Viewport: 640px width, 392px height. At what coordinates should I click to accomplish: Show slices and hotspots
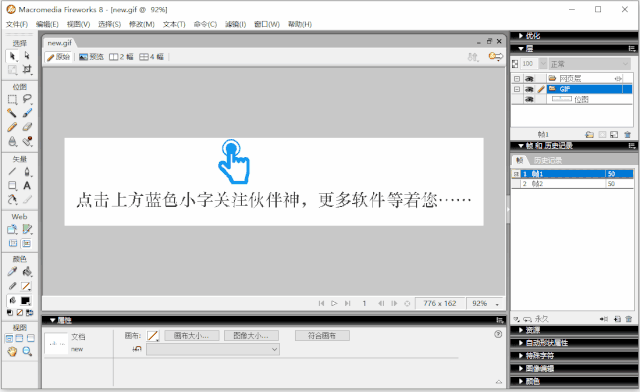pyautogui.click(x=27, y=244)
